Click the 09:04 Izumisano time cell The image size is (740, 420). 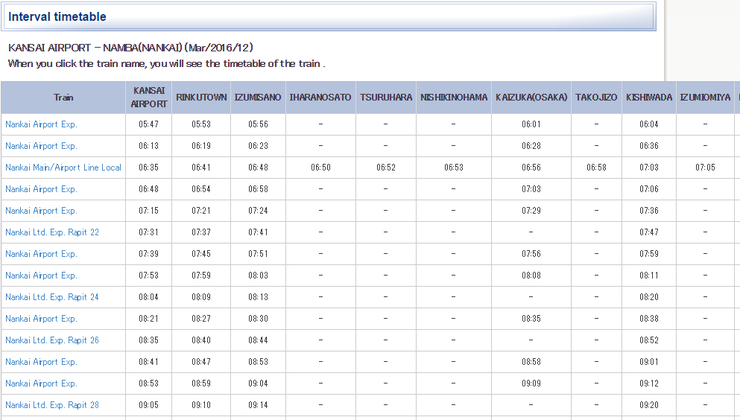pos(258,384)
